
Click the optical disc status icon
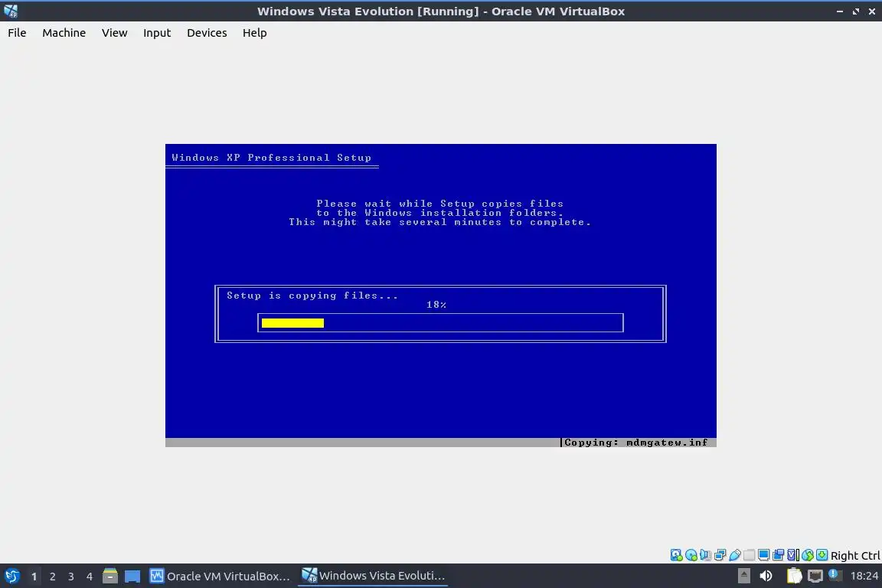click(x=691, y=555)
